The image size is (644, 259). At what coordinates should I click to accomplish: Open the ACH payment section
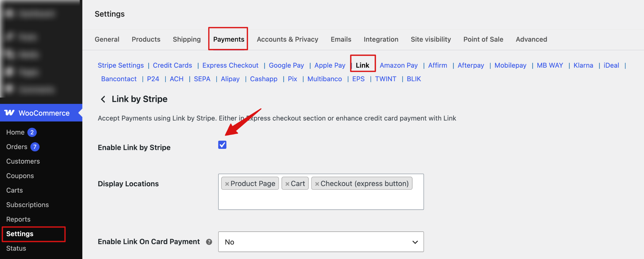(176, 79)
